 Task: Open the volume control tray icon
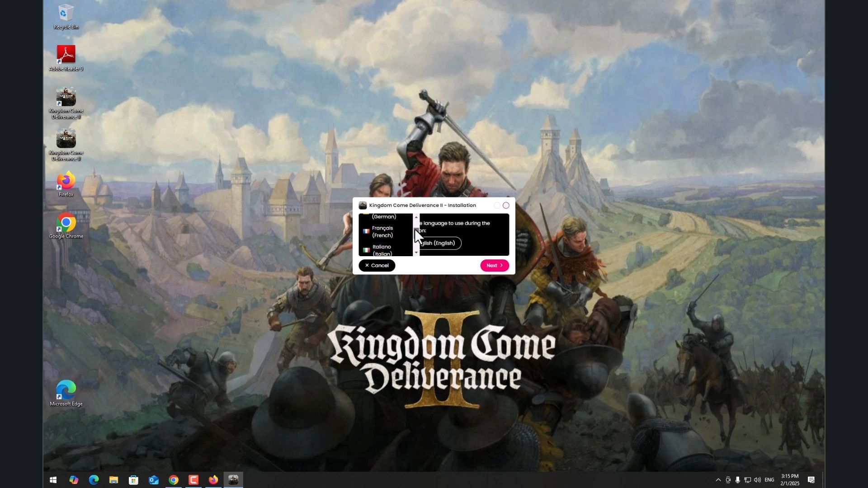click(757, 480)
